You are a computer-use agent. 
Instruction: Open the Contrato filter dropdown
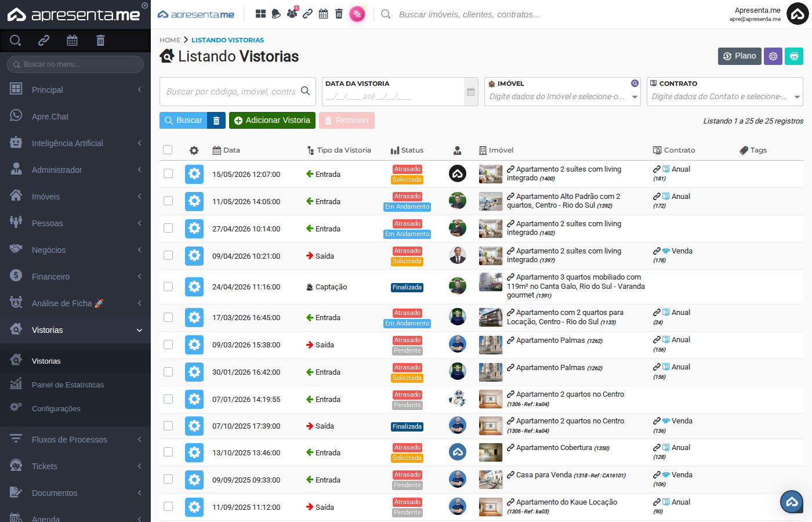pos(724,97)
